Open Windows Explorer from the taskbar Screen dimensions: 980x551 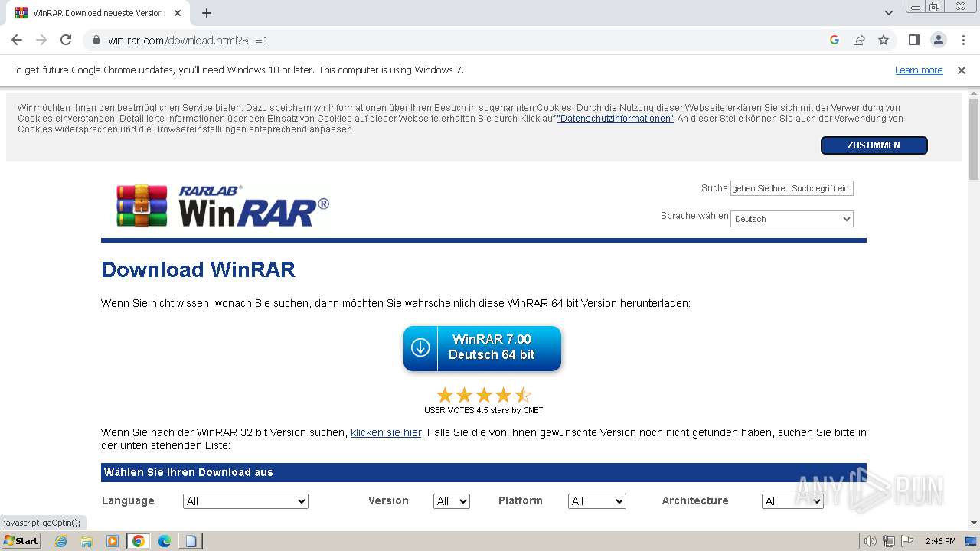pos(87,541)
